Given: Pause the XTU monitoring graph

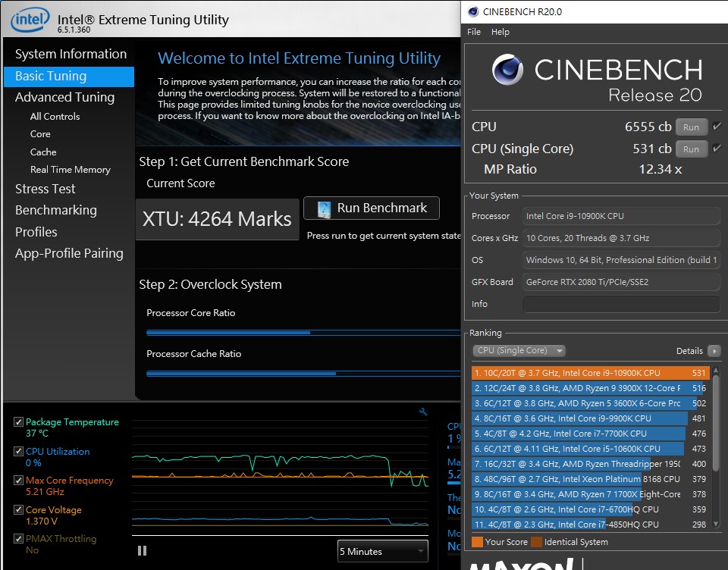Looking at the screenshot, I should (x=142, y=550).
